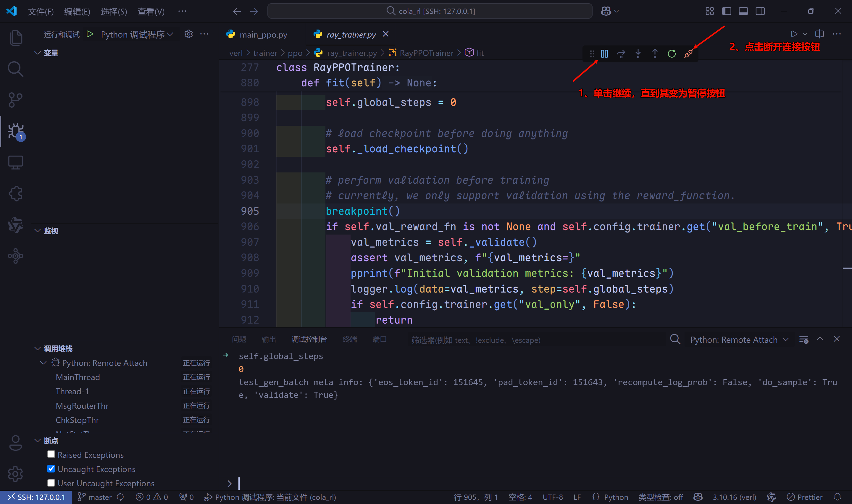Open the Search view in sidebar
The height and width of the screenshot is (504, 852).
pyautogui.click(x=15, y=69)
